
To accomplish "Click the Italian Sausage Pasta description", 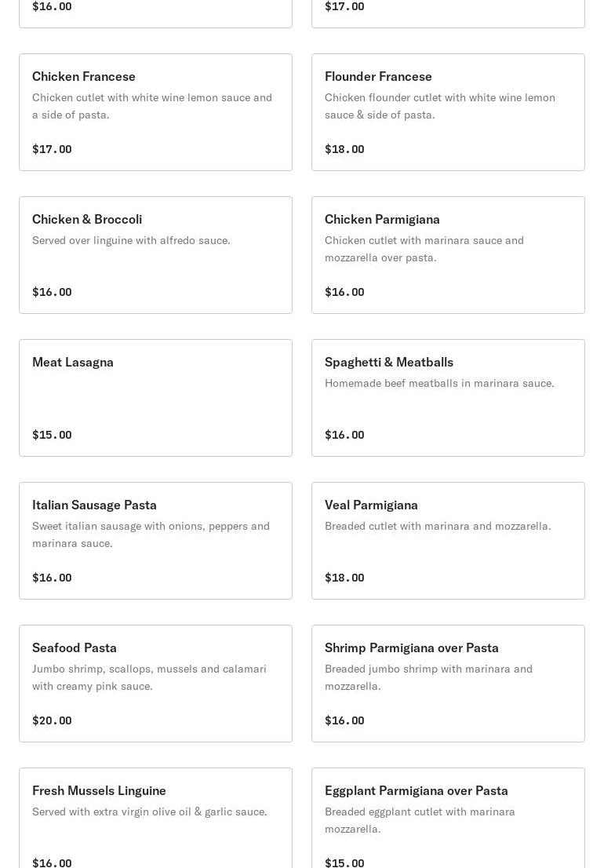I will pos(151,534).
